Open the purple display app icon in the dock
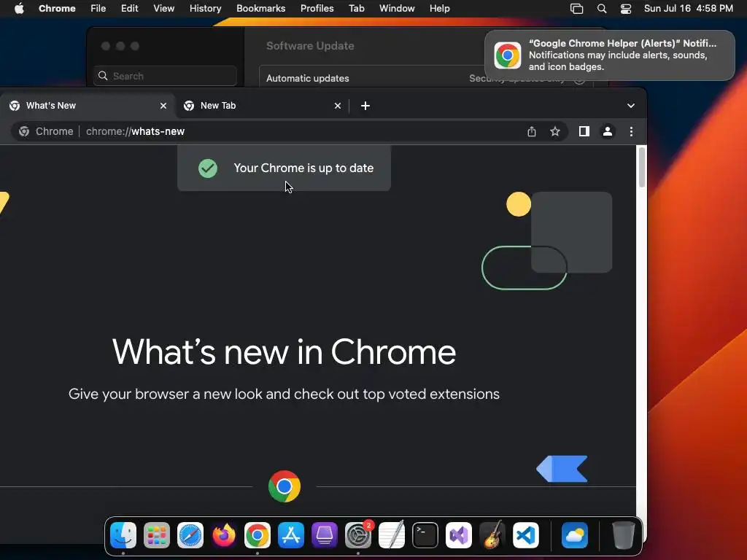Image resolution: width=747 pixels, height=560 pixels. [325, 535]
